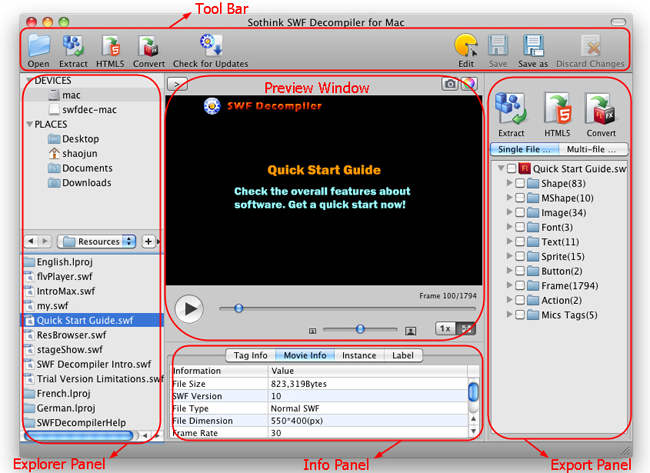
Task: Expand the Action(2) tree node
Action: pos(509,300)
